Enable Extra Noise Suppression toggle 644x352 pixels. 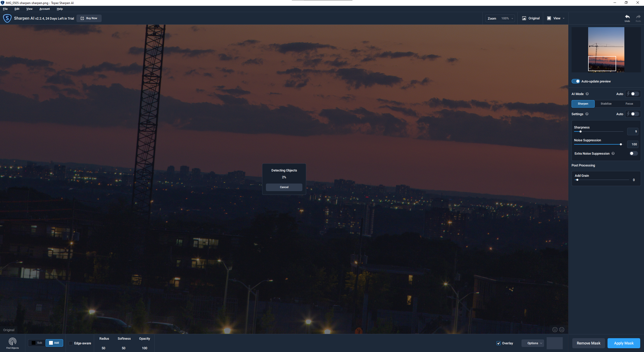(x=633, y=153)
